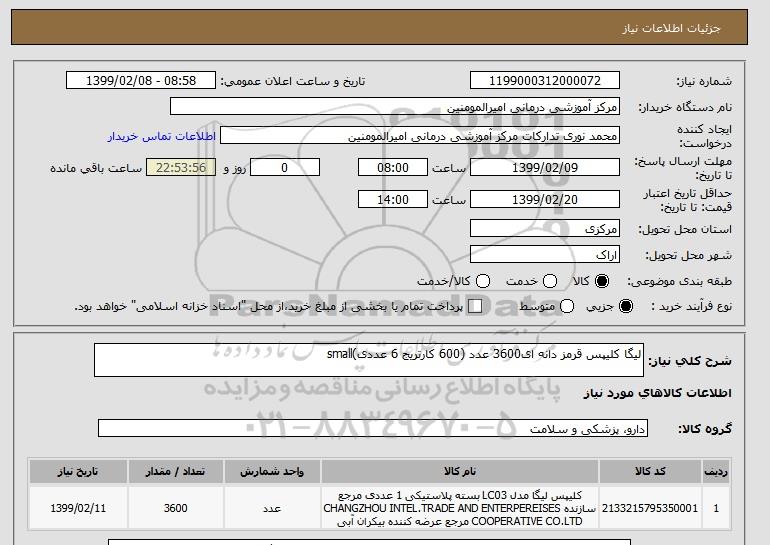The height and width of the screenshot is (545, 770).
Task: Open the اطلاعات تماس خریدار link
Action: [162, 136]
